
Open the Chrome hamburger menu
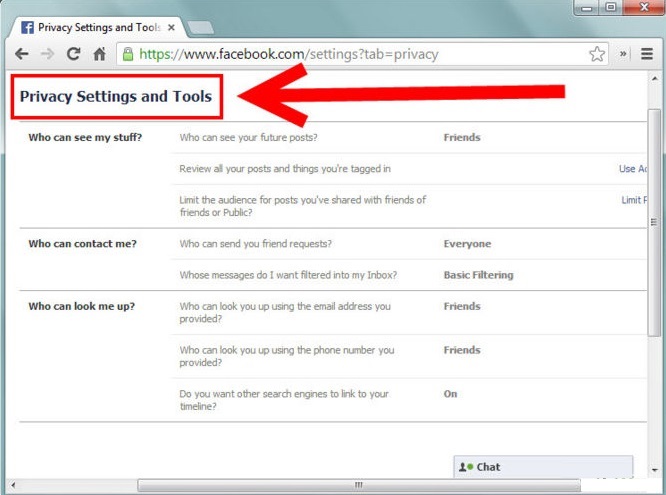coord(646,54)
